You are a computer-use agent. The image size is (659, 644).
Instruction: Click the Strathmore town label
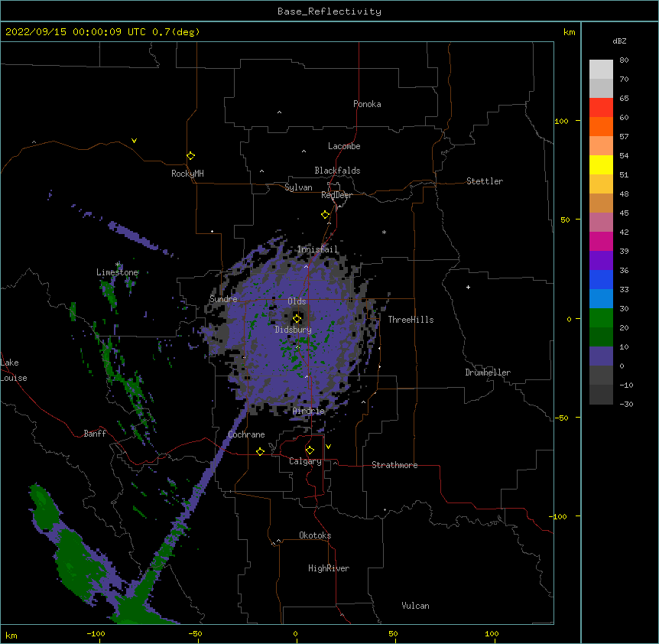coord(394,465)
